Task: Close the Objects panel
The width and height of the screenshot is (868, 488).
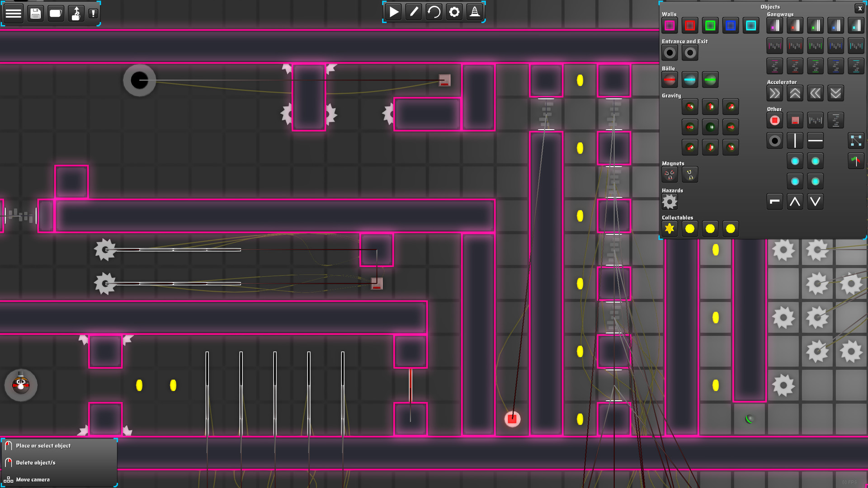Action: tap(859, 8)
